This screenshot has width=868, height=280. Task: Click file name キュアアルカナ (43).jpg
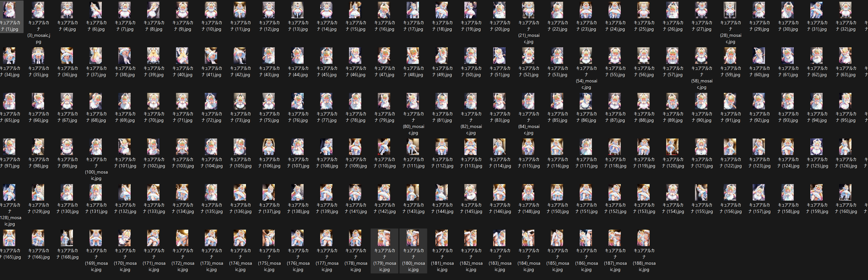[269, 71]
